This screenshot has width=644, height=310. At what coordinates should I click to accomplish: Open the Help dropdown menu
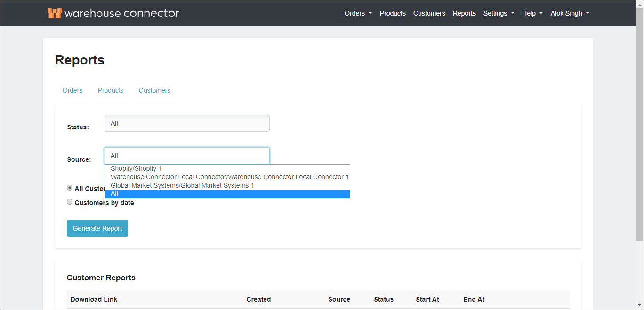[529, 13]
